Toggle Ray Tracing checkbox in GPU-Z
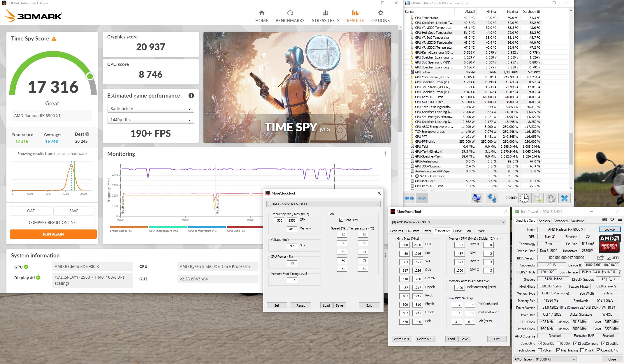This screenshot has height=364, width=624. pos(558,350)
